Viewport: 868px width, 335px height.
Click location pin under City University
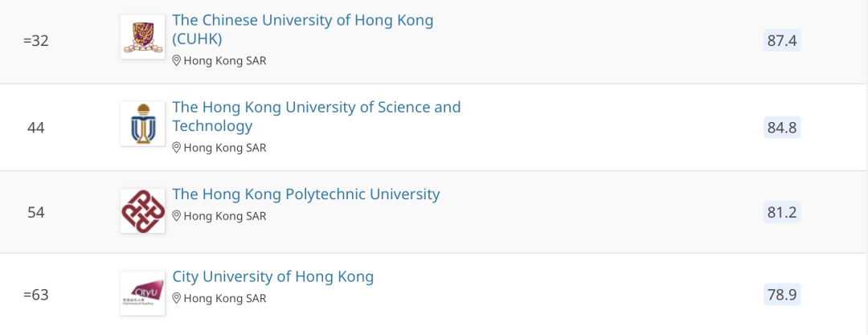177,299
